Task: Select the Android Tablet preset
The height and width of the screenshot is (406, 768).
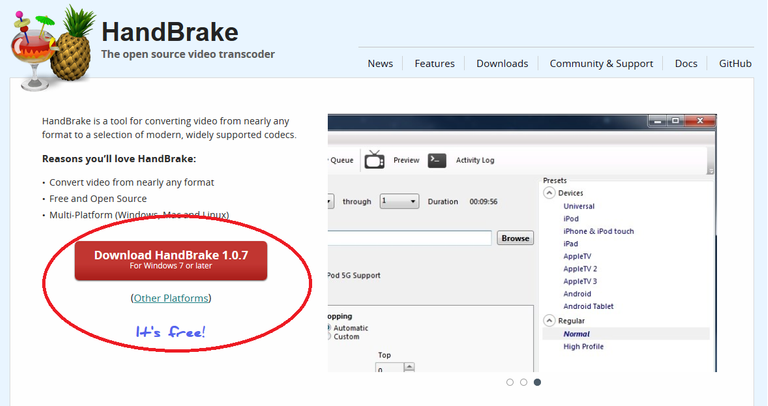Action: [588, 306]
